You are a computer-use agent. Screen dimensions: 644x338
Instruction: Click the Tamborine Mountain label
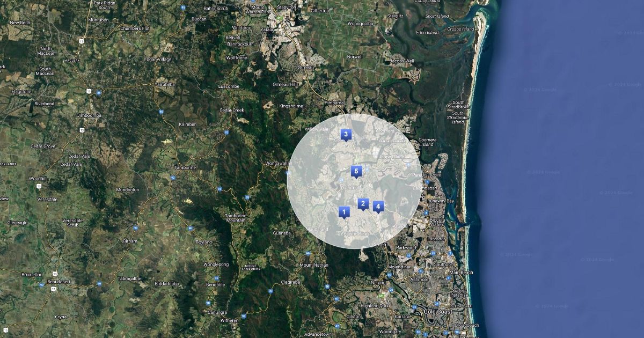click(x=235, y=218)
